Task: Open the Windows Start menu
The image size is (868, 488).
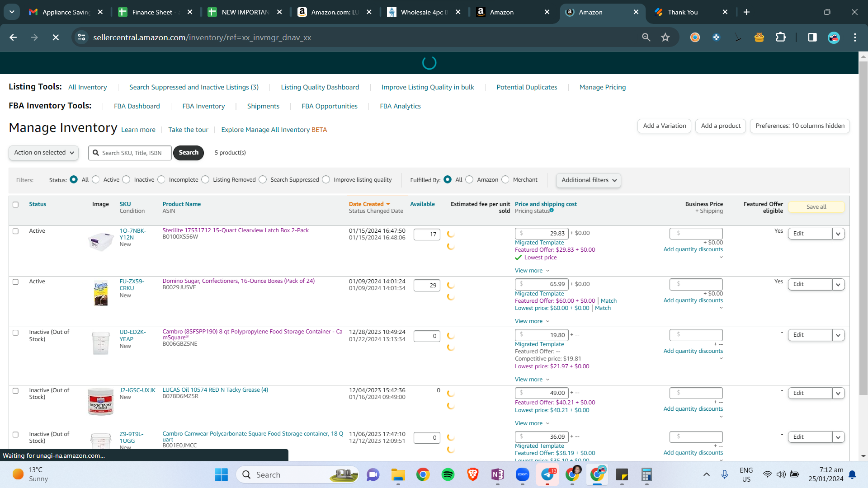Action: click(221, 475)
